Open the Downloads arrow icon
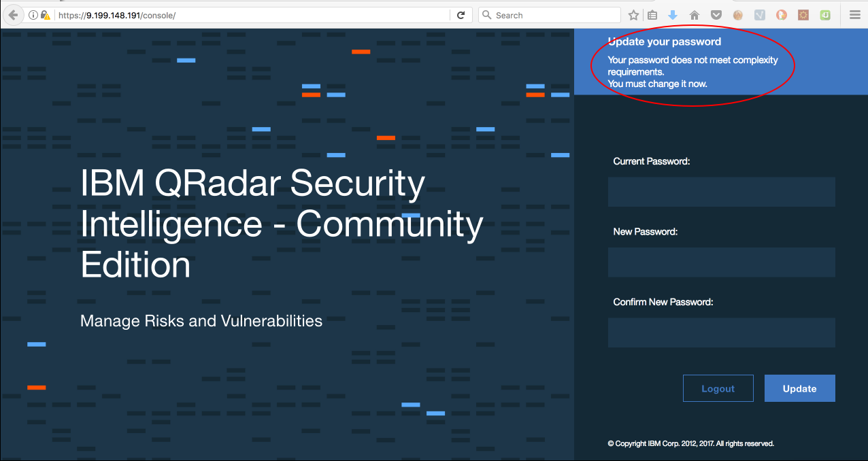868x461 pixels. 672,14
